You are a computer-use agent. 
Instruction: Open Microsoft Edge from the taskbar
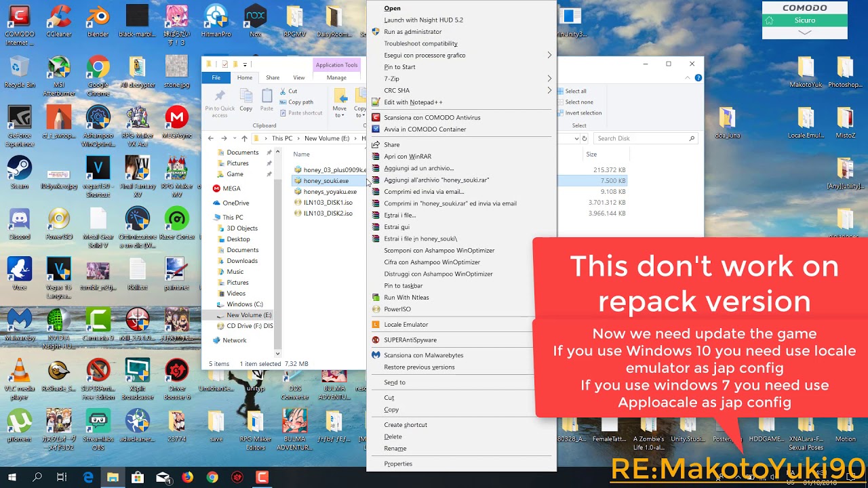pyautogui.click(x=88, y=477)
